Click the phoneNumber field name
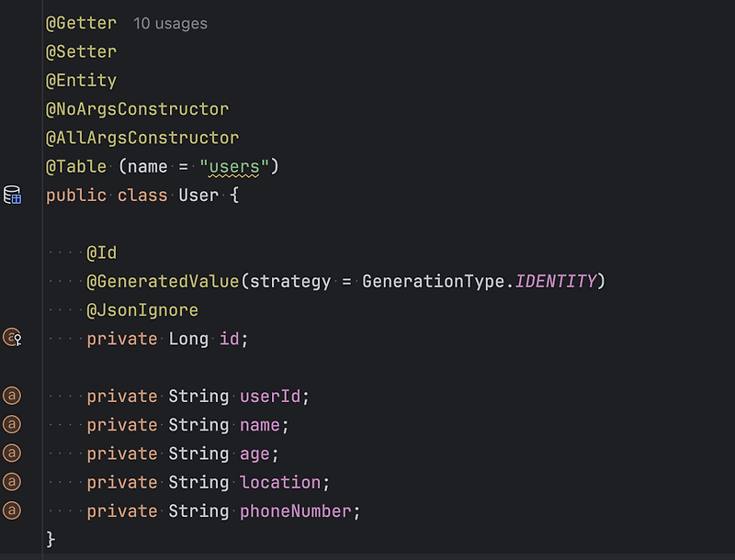 click(296, 510)
